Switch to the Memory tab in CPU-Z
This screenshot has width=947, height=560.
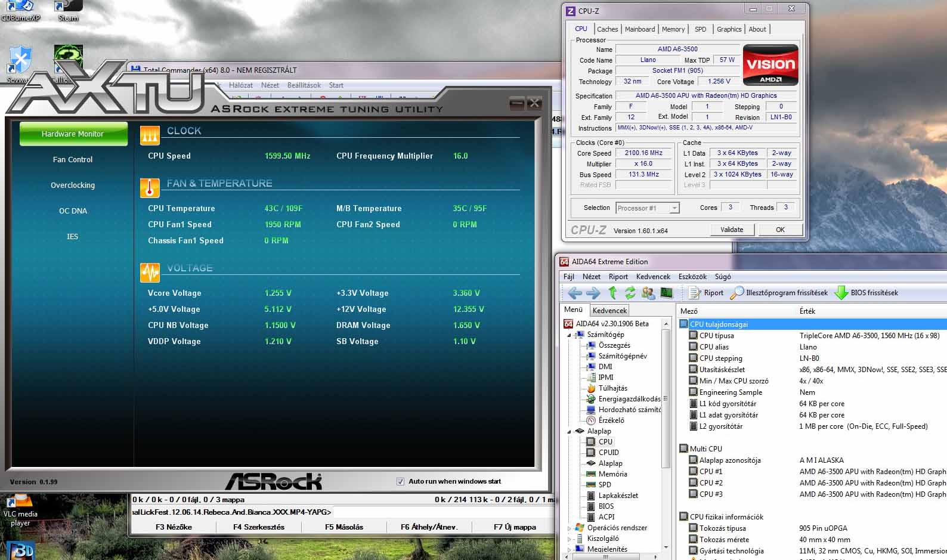coord(673,29)
